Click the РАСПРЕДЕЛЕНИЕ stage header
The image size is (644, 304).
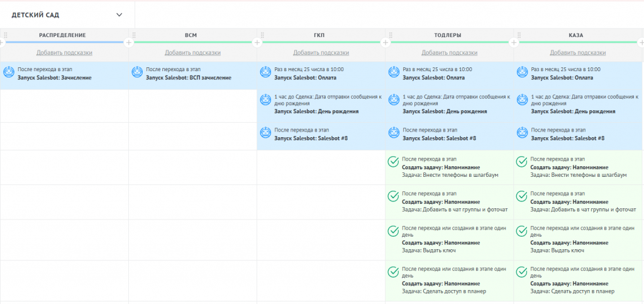[62, 35]
